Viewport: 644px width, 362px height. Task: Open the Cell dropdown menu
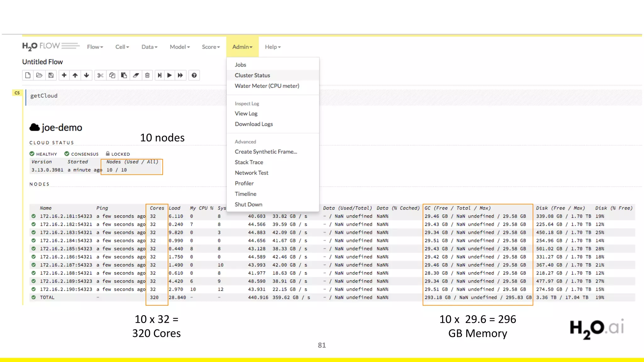click(x=122, y=47)
